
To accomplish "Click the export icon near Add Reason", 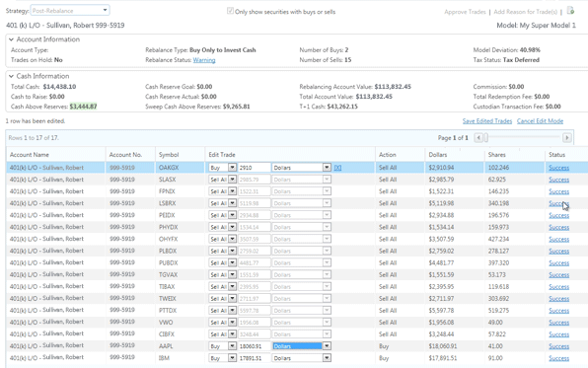I will [570, 11].
